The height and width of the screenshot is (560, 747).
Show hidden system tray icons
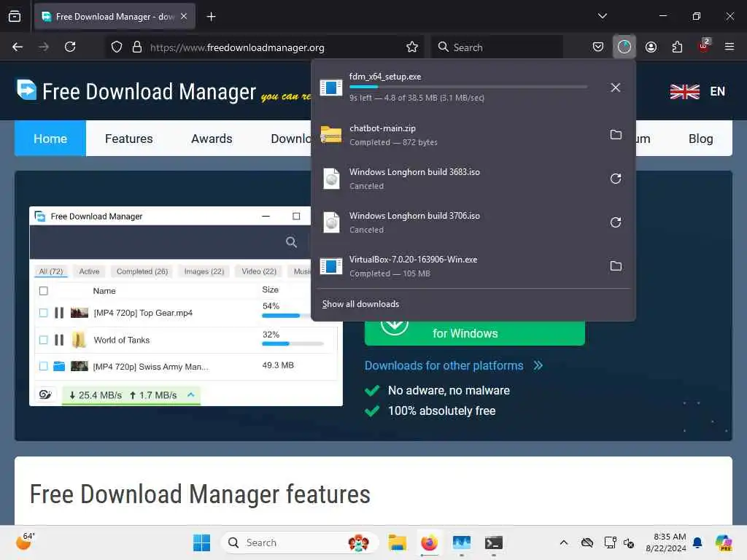(564, 542)
